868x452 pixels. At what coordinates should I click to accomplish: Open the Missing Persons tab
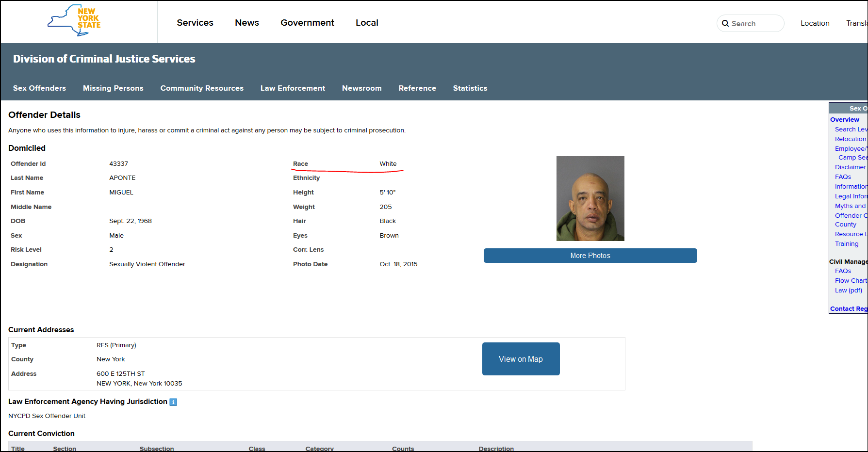coord(113,88)
